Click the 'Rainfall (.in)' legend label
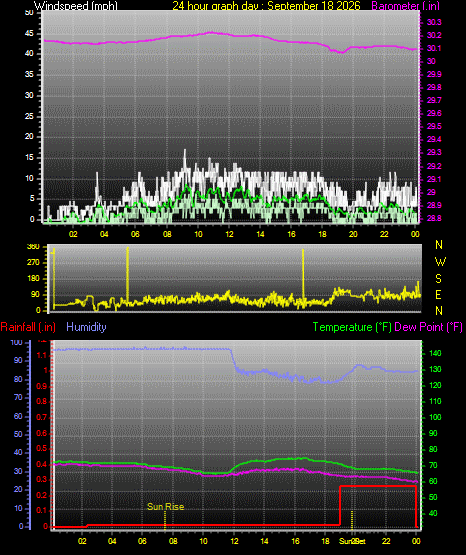 click(x=28, y=327)
